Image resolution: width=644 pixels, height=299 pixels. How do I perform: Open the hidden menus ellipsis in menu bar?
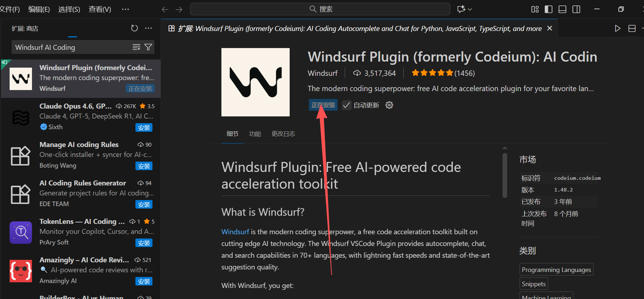(x=125, y=9)
